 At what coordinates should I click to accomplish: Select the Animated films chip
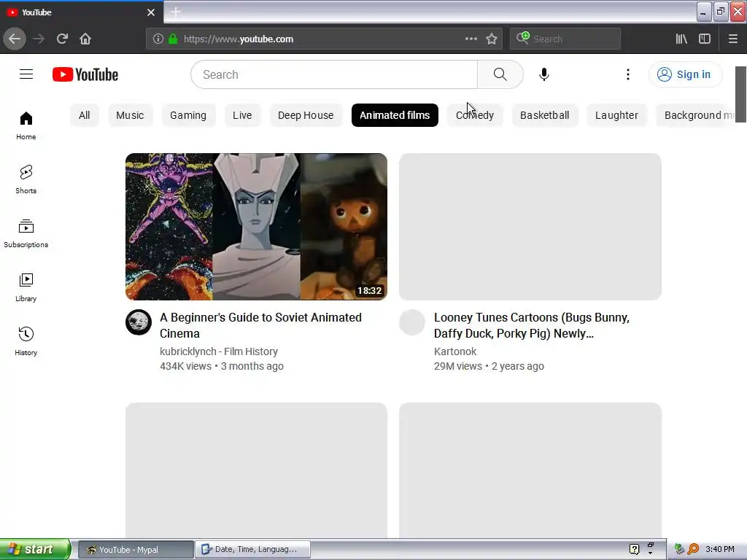coord(395,115)
